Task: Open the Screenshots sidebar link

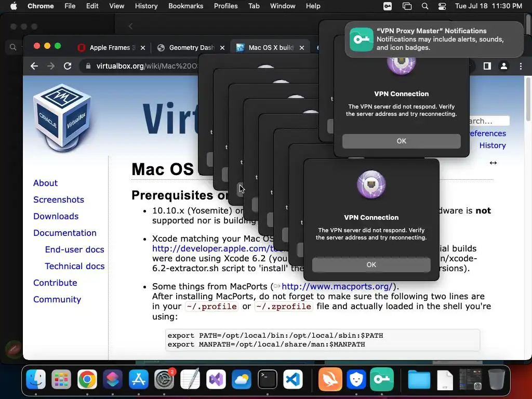Action: (59, 199)
